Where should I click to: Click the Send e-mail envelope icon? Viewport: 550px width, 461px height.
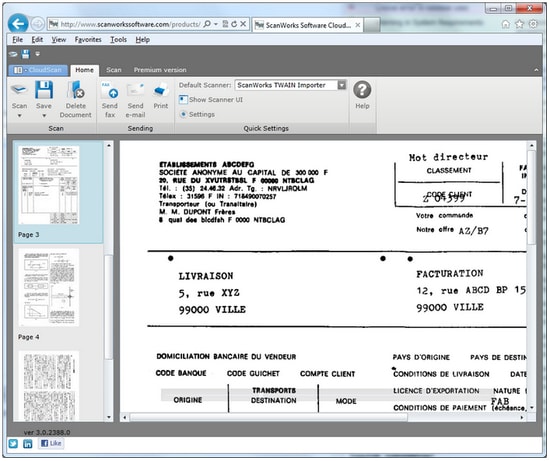pyautogui.click(x=135, y=90)
